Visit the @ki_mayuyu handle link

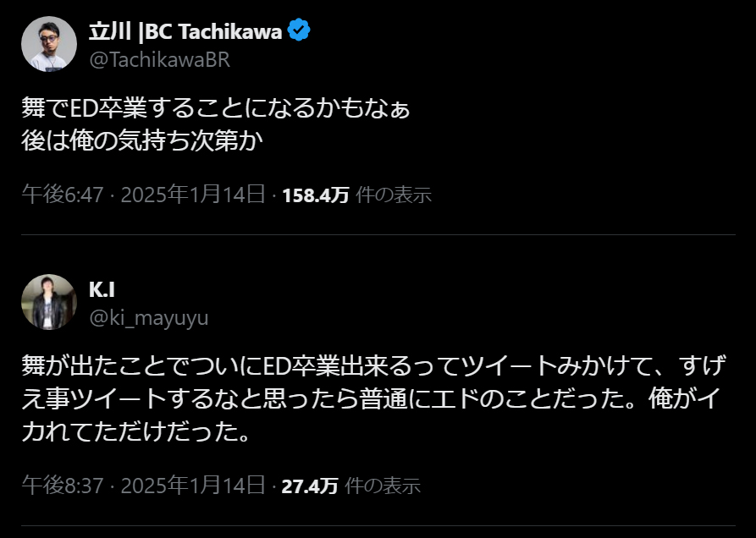(x=148, y=318)
